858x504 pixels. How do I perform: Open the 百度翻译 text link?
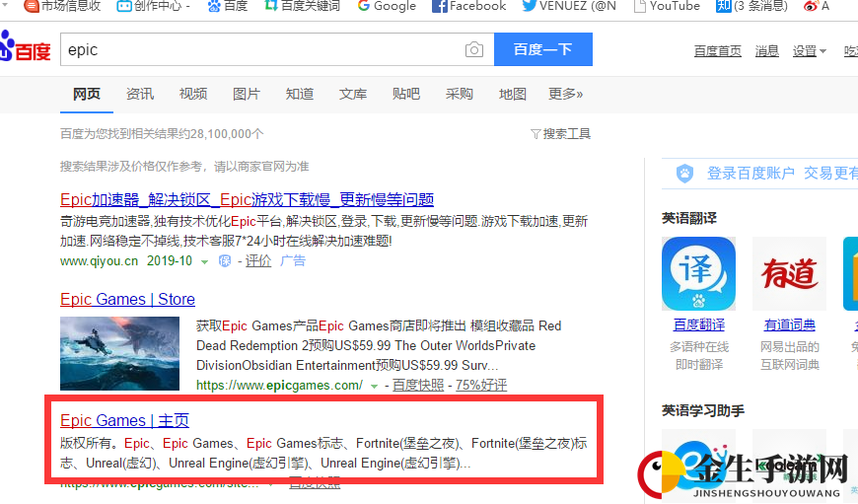699,325
